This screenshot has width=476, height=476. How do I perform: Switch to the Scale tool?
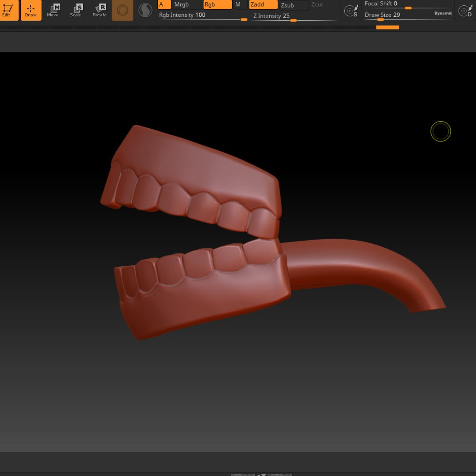[x=76, y=10]
